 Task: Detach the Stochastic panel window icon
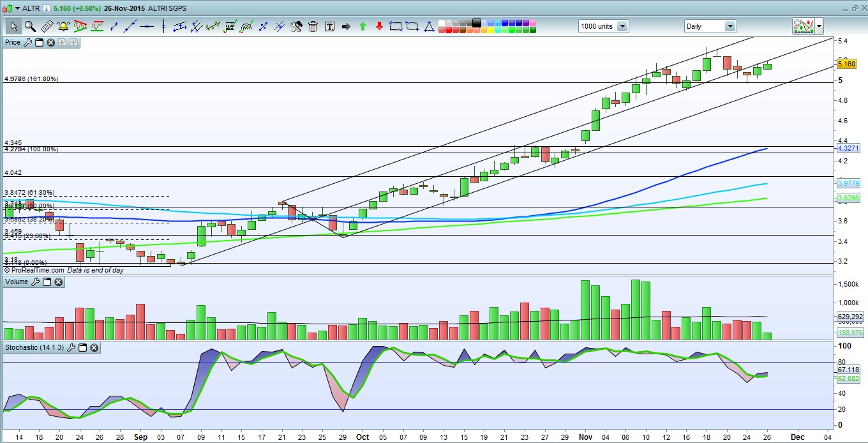click(83, 348)
